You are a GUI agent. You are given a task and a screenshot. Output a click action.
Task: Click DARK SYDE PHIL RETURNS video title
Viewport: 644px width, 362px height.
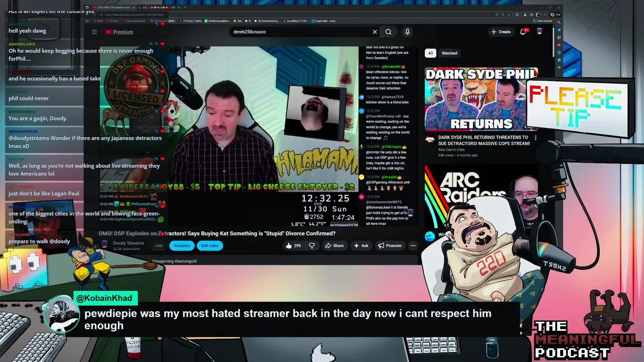484,140
